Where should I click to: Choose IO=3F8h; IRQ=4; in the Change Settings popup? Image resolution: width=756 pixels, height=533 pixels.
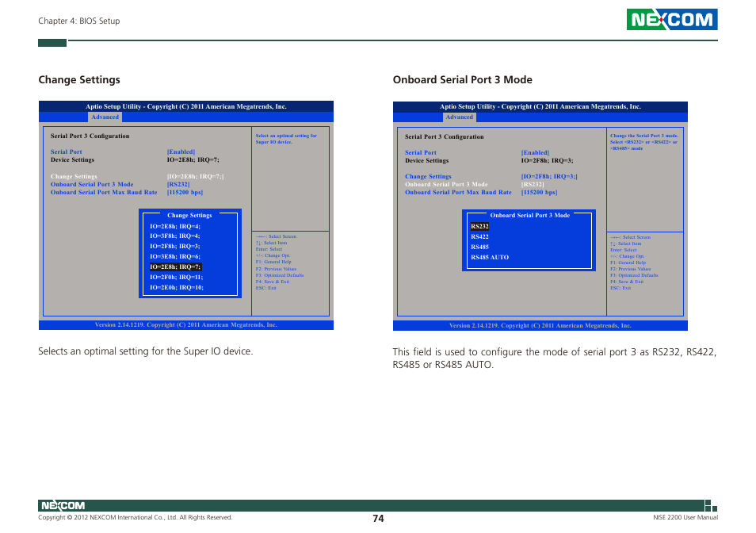pos(174,236)
